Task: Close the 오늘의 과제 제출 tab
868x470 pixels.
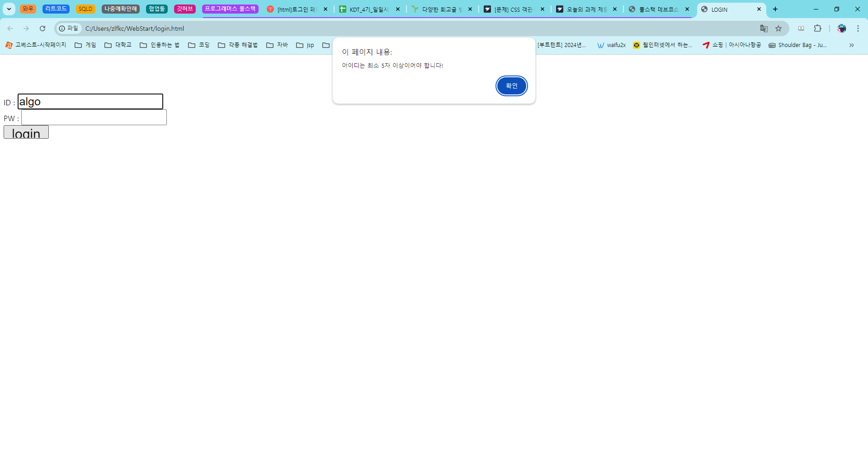Action: click(615, 9)
